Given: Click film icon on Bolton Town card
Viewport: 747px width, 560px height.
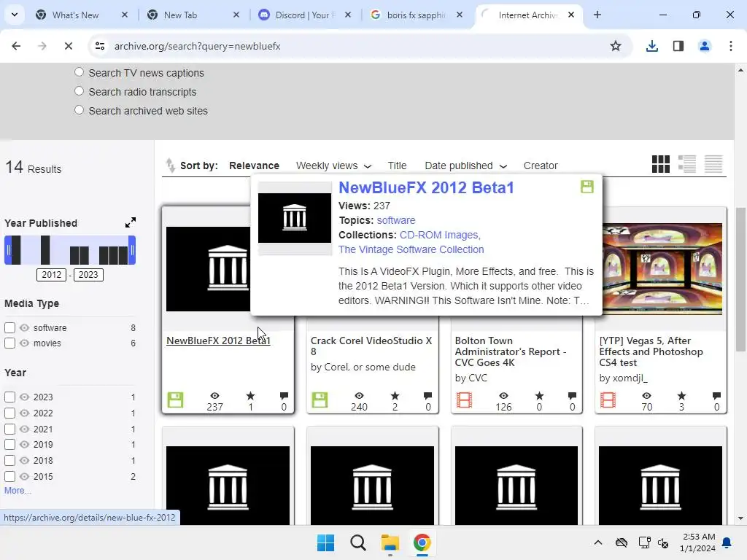Looking at the screenshot, I should coord(464,400).
